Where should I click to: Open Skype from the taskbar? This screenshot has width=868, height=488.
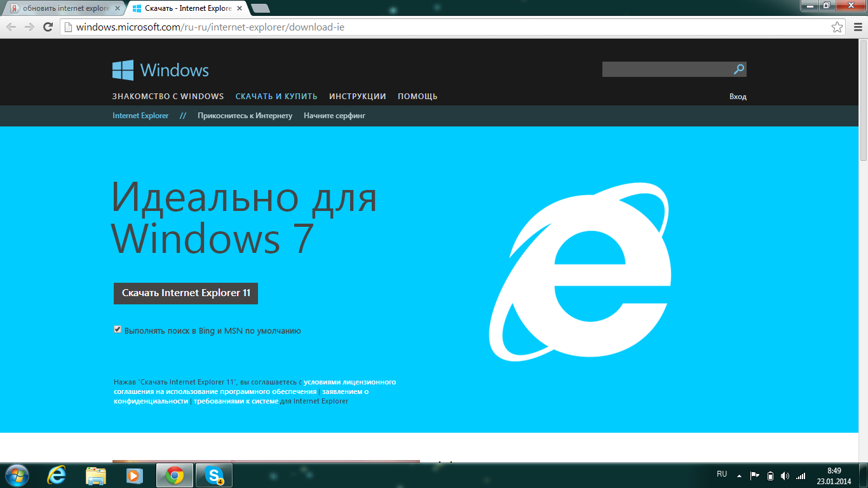coord(214,475)
